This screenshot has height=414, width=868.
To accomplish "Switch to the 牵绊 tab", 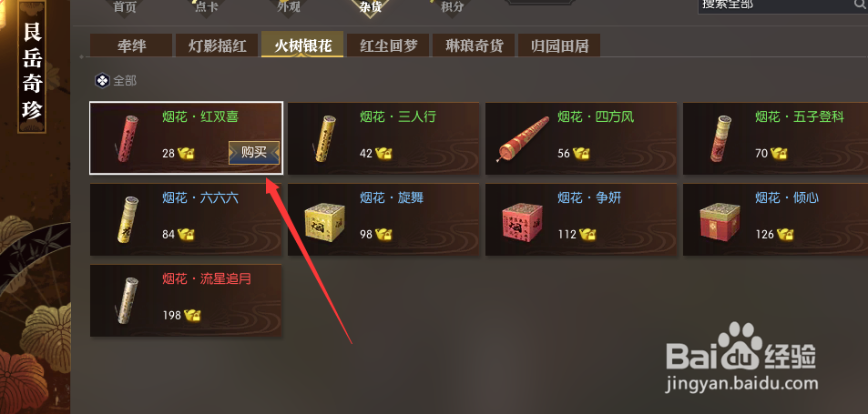I will 131,45.
